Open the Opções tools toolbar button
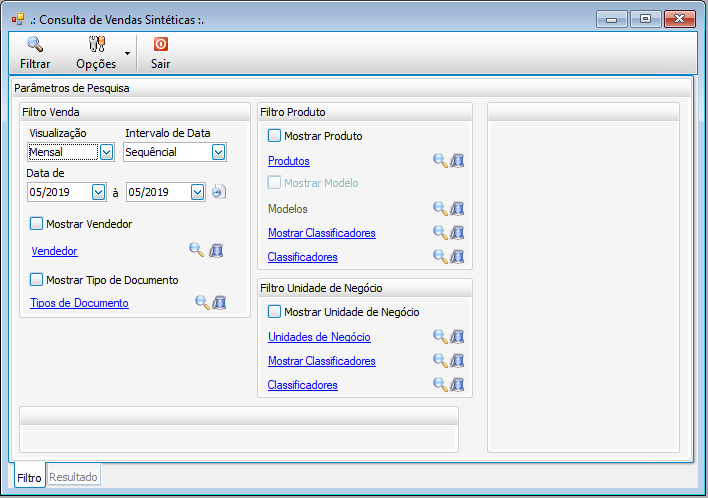The width and height of the screenshot is (708, 498). tap(96, 53)
